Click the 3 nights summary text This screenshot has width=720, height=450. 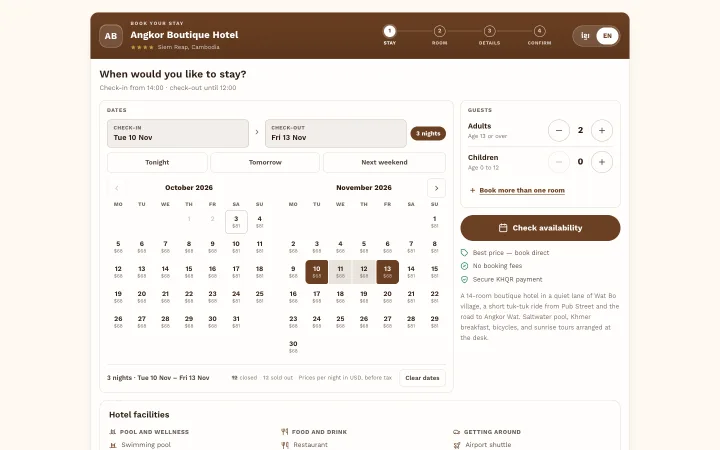158,378
